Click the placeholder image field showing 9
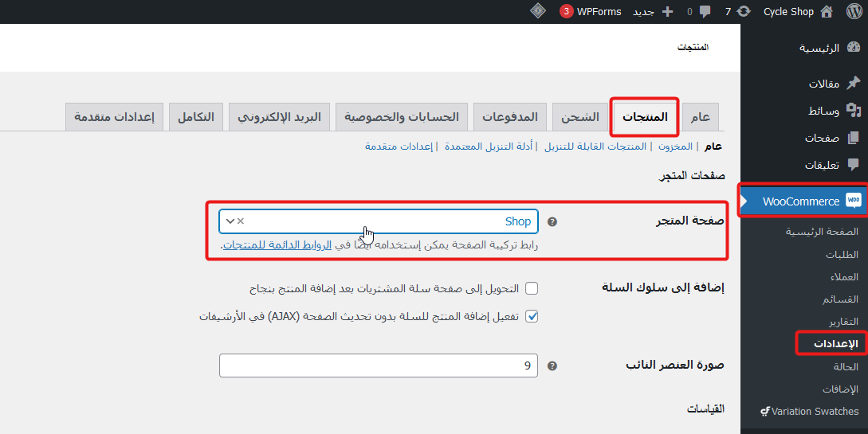Screen dimensions: 868x434 [x=379, y=366]
